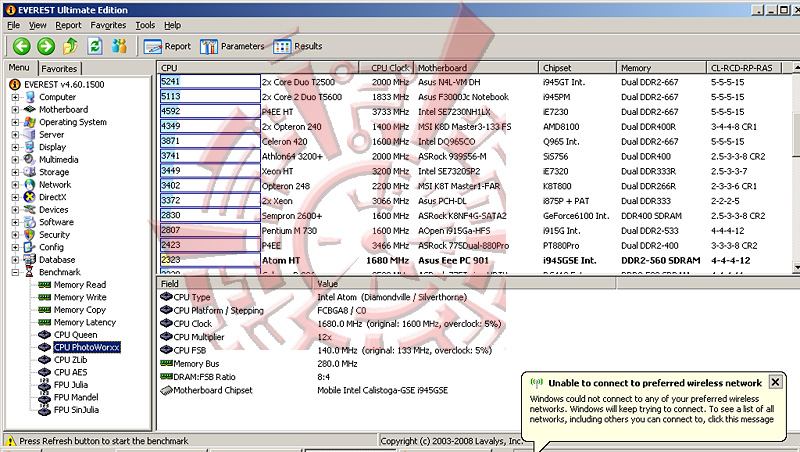Screen dimensions: 800x452
Task: Expand the Display tree node
Action: tap(15, 147)
